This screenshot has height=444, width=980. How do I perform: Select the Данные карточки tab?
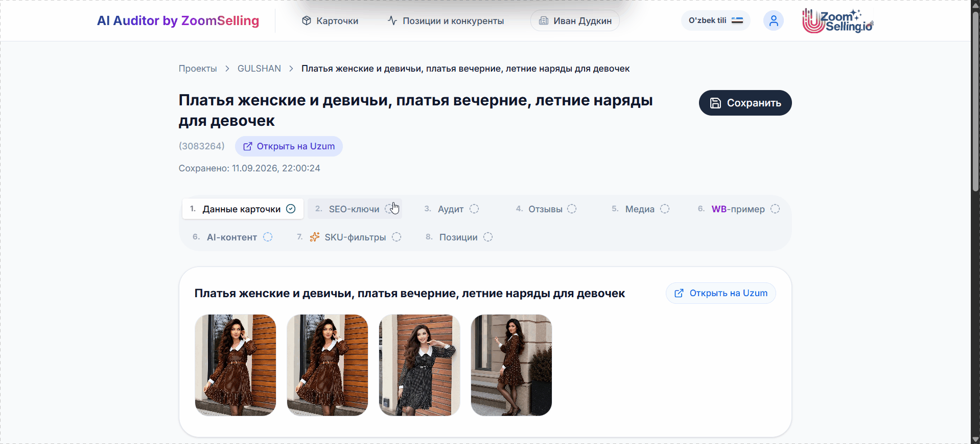coord(243,209)
